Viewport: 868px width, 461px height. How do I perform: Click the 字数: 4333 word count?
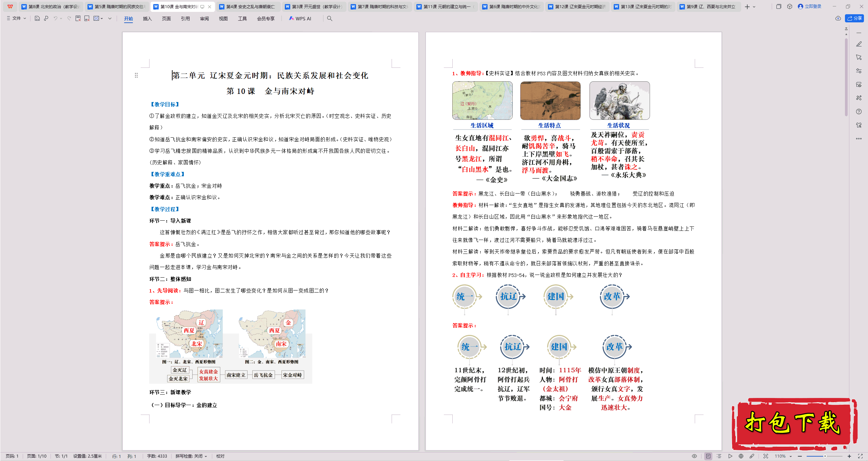(157, 456)
